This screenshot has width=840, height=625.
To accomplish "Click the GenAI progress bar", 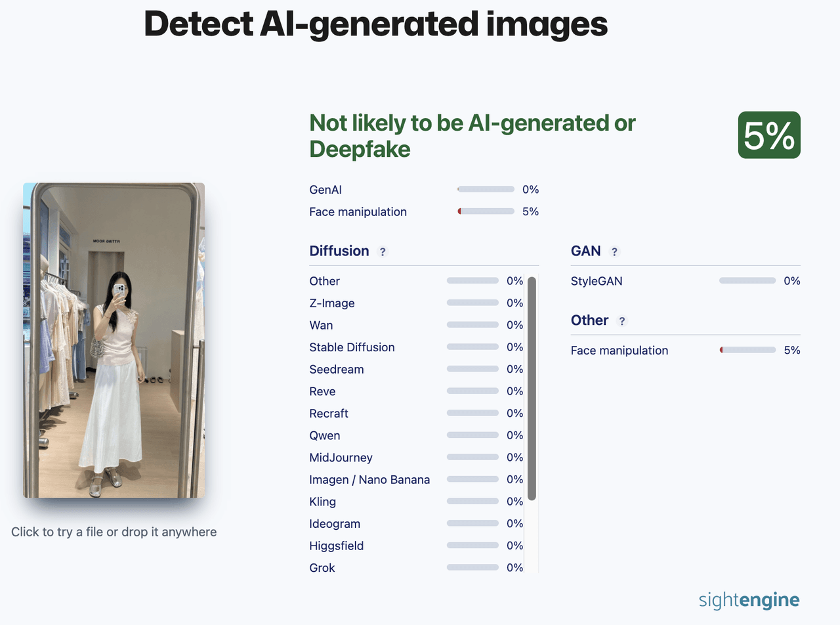I will click(486, 189).
